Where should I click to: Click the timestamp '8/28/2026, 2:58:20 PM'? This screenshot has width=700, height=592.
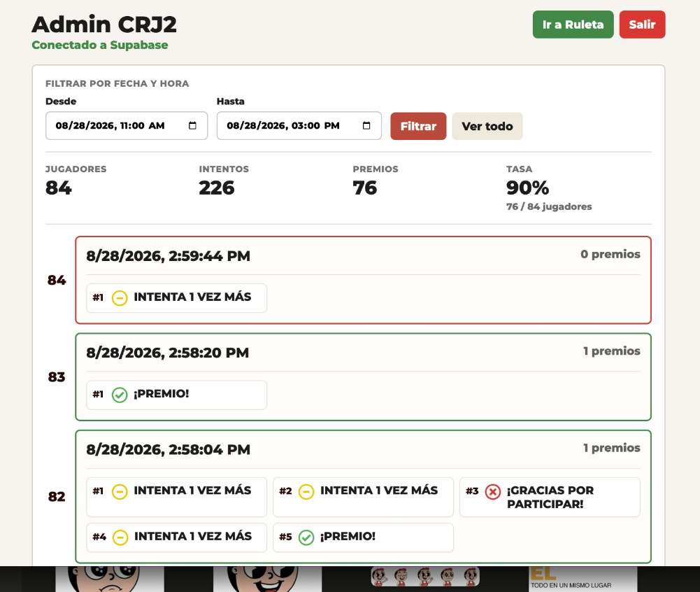(x=167, y=353)
